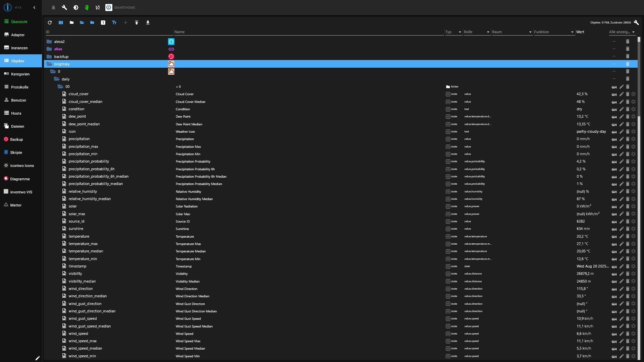Open Adapter in the sidebar
This screenshot has width=644, height=362.
(x=18, y=35)
